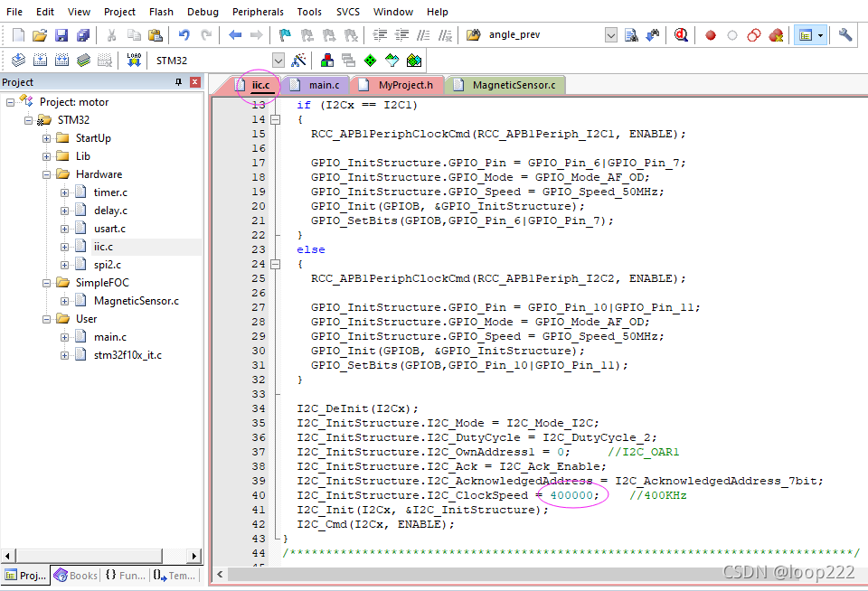Download code to flash (LOAD)

pyautogui.click(x=134, y=61)
